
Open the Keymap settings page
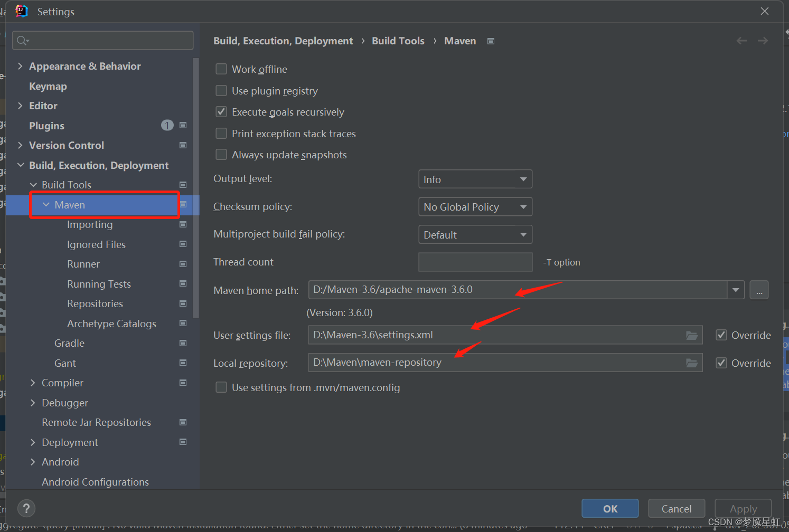(48, 86)
